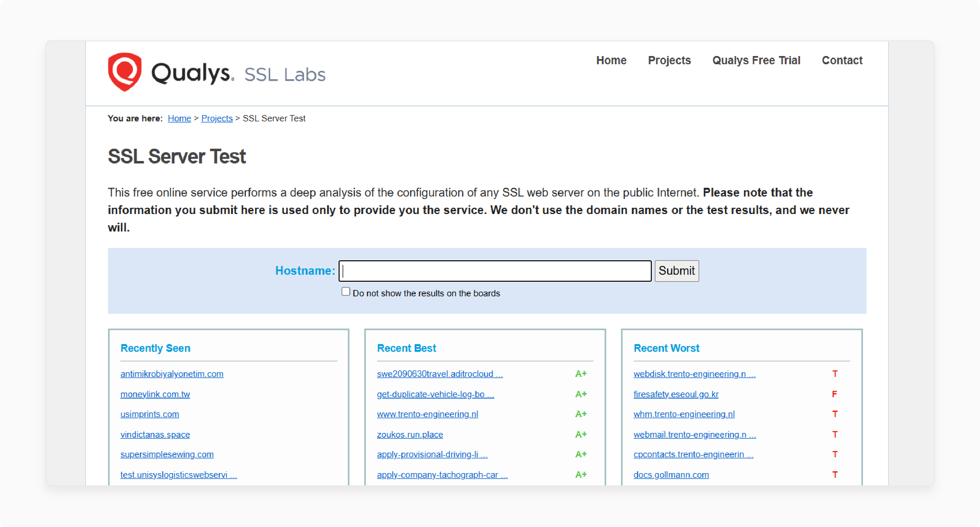Open the Projects navigation menu
Viewport: 980px width, 527px height.
tap(669, 60)
